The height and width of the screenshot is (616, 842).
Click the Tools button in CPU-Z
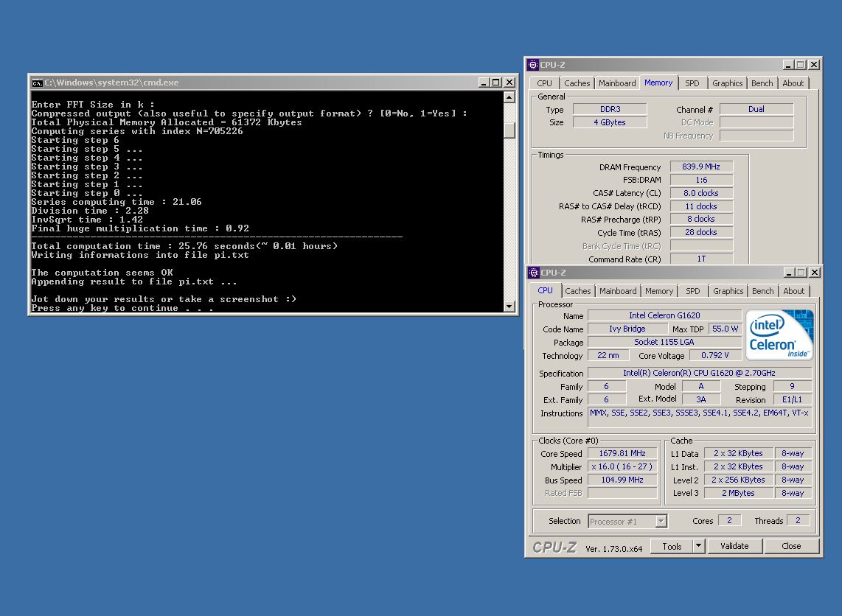point(672,546)
